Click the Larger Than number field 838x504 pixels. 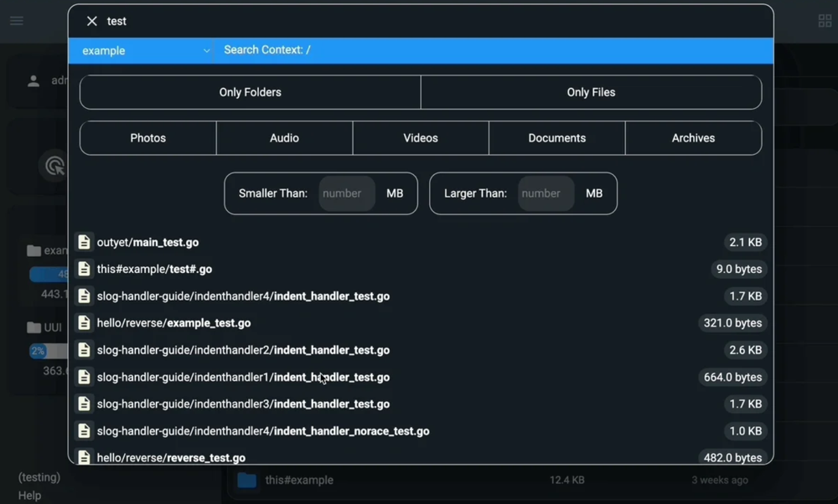click(546, 193)
